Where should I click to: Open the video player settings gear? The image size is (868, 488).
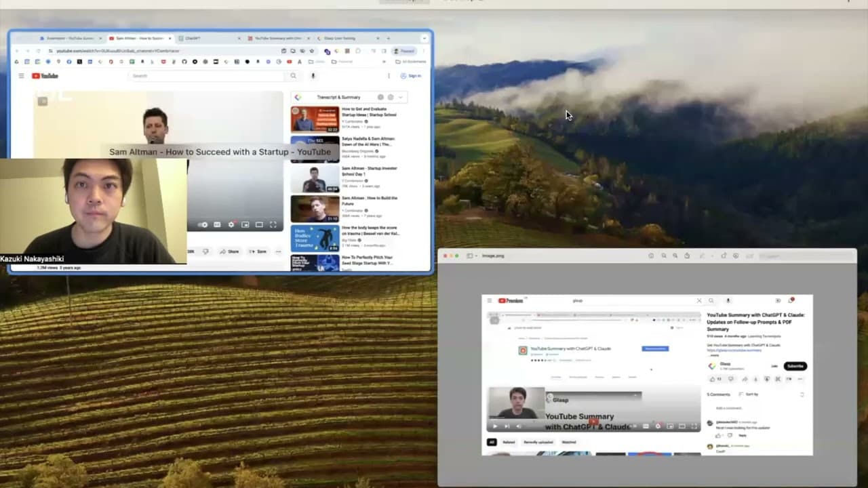point(231,225)
